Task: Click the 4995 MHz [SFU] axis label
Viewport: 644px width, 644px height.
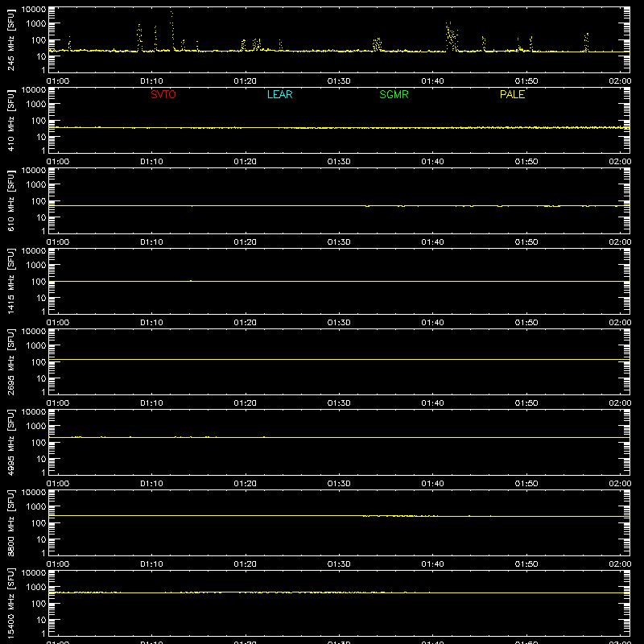Action: tap(10, 442)
